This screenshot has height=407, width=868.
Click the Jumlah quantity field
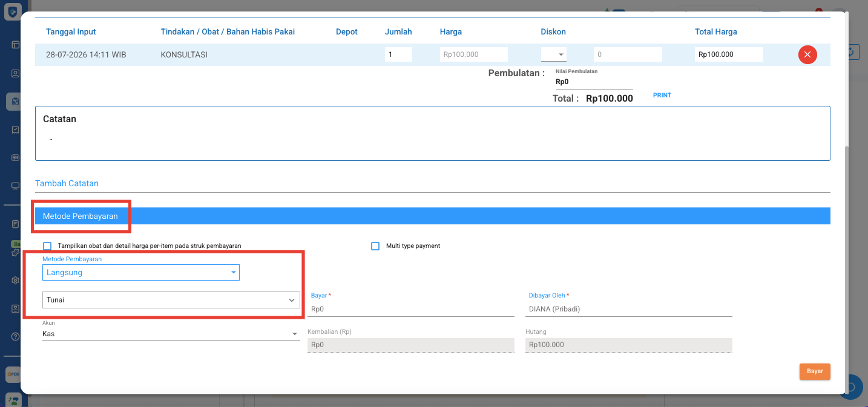point(398,54)
